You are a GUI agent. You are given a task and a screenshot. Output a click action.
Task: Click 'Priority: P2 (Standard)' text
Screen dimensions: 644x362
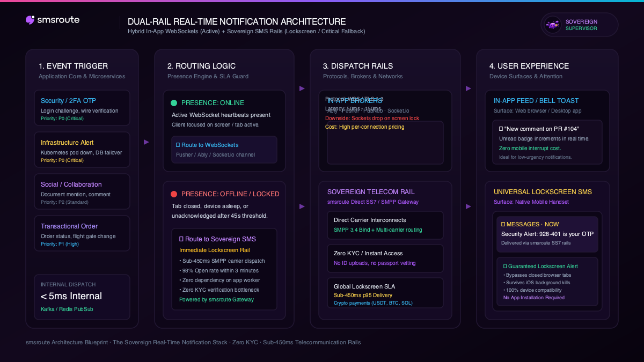(64, 202)
